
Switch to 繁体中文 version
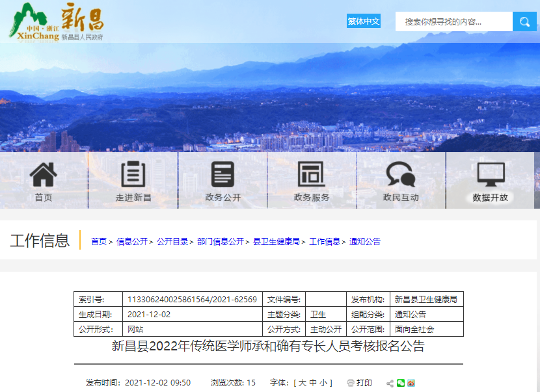(x=363, y=21)
